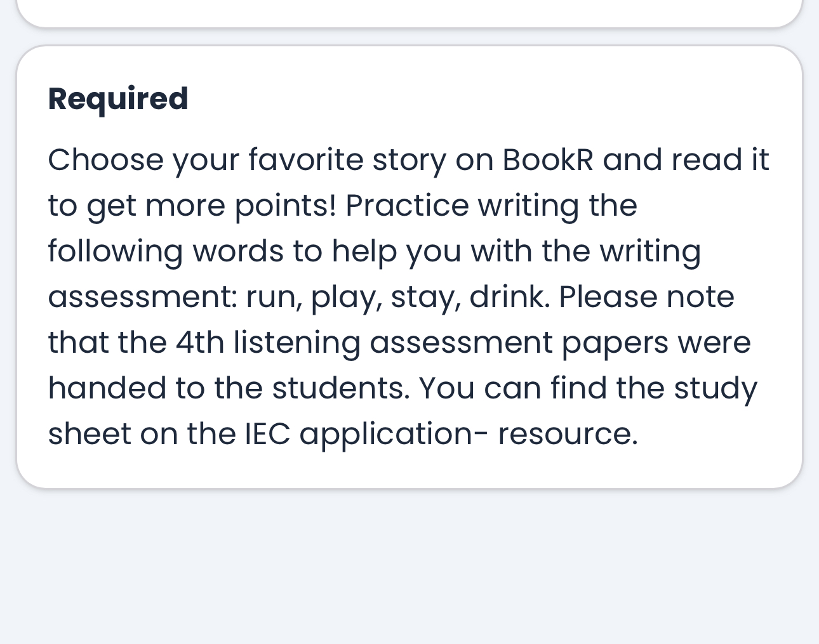Click the words "Please note"

(646, 297)
